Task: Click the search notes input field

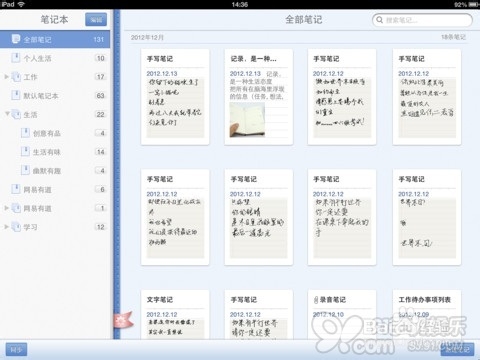Action: (x=422, y=20)
